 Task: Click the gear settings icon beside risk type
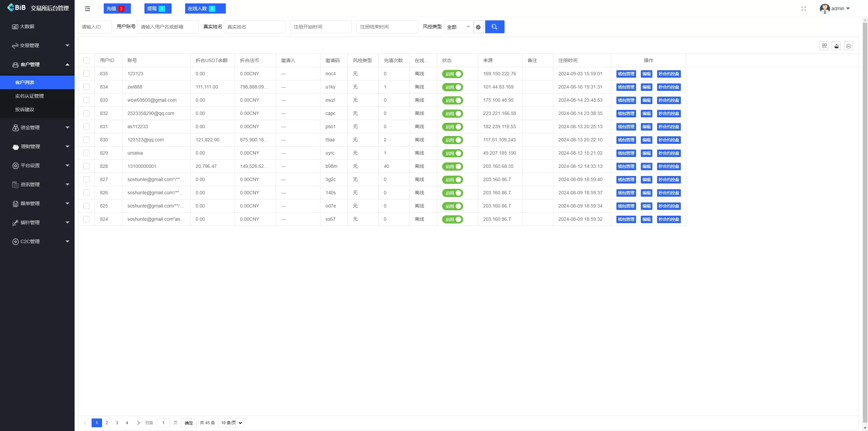tap(478, 27)
